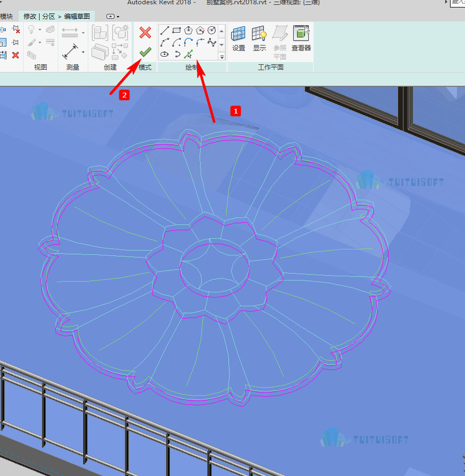Viewport: 465px width, 476px height.
Task: Select the Spline draw tool
Action: click(x=212, y=42)
